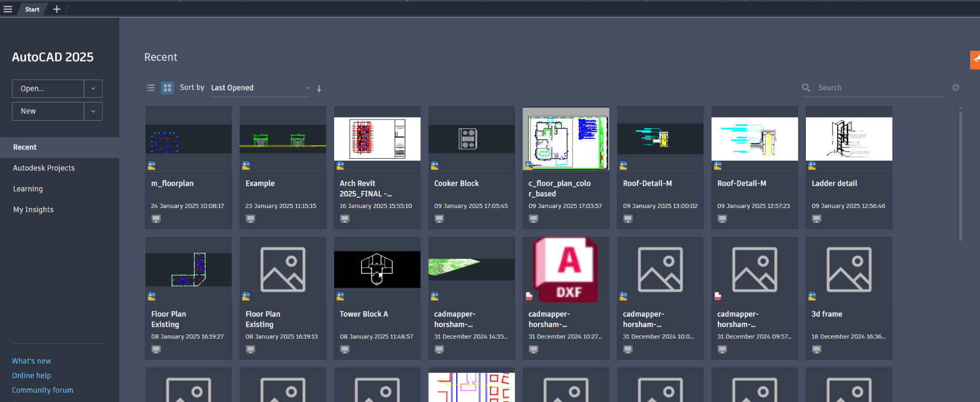The height and width of the screenshot is (402, 980).
Task: Open the large DXF thumbnail of cadmapper-horsham 10:27
Action: [x=566, y=269]
